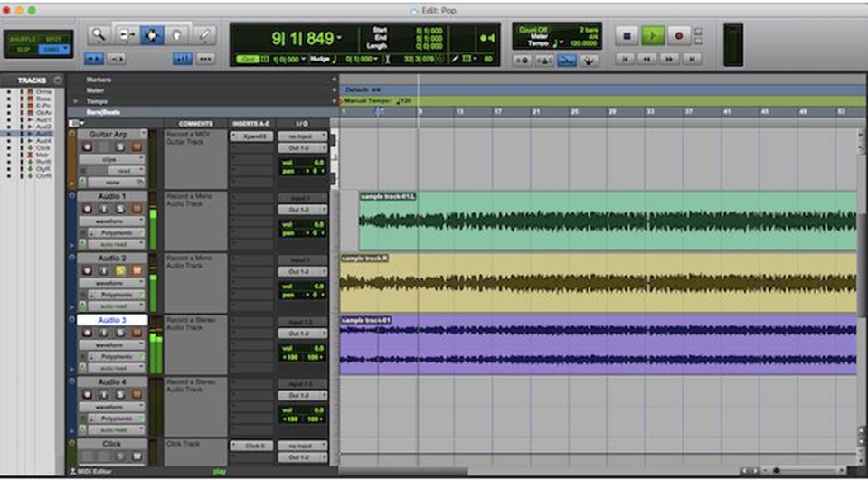The image size is (868, 480).
Task: Arm recording with transport Record button
Action: click(x=678, y=36)
